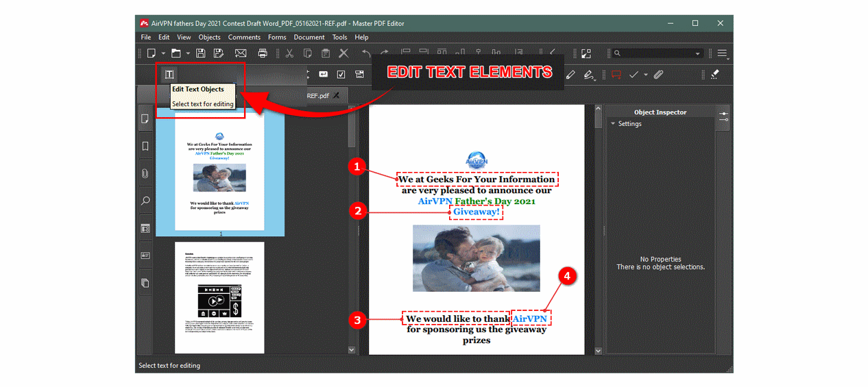
Task: Open the hamburger toolbar menu
Action: (722, 53)
